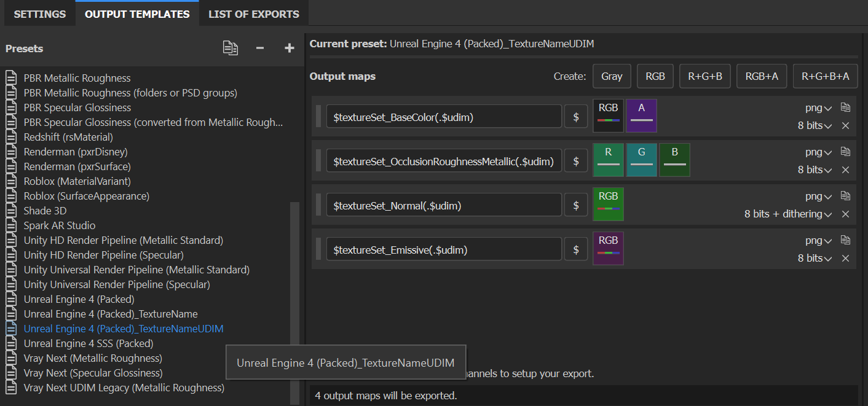Click file icon next to Shade 3D
Image resolution: width=868 pixels, height=406 pixels.
(12, 211)
